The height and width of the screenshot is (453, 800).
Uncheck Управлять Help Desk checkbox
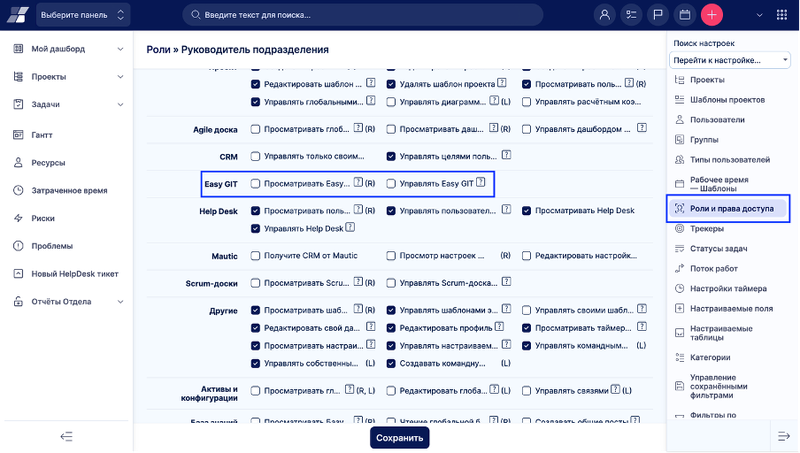tap(256, 229)
